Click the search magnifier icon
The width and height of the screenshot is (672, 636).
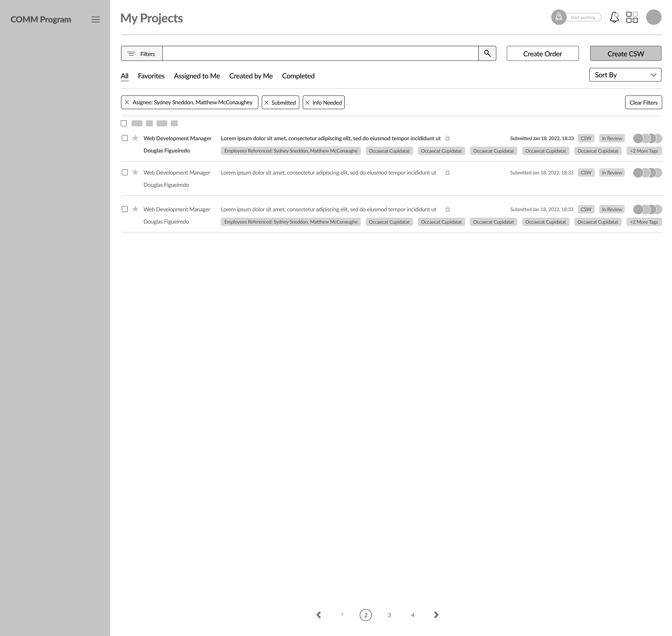point(487,54)
